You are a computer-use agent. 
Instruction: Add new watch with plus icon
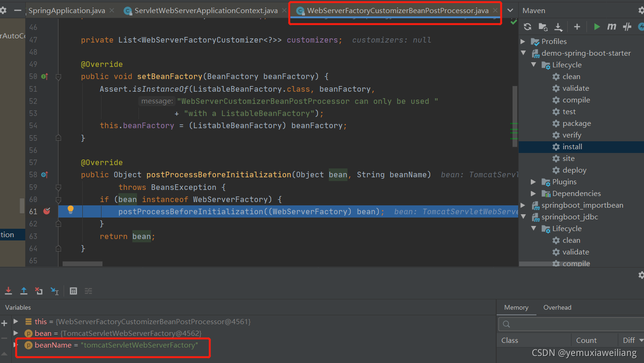pyautogui.click(x=4, y=323)
